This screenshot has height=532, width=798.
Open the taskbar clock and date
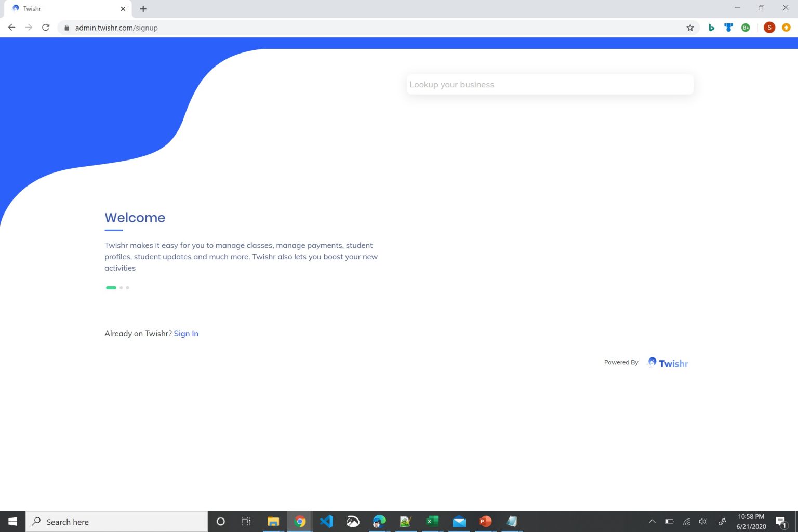tap(751, 522)
